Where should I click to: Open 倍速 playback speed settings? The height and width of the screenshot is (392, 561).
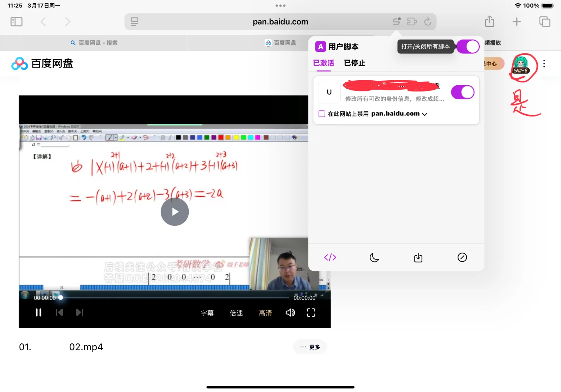(236, 313)
